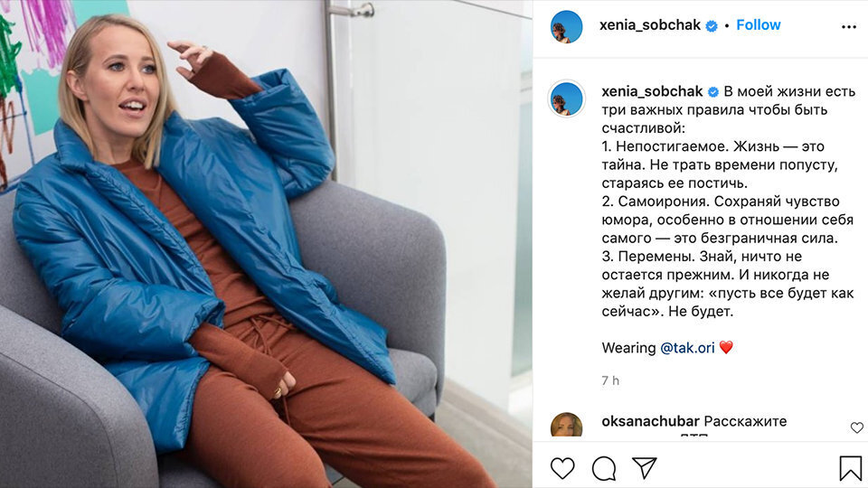
Task: Open the caption author's avatar
Action: point(566,99)
